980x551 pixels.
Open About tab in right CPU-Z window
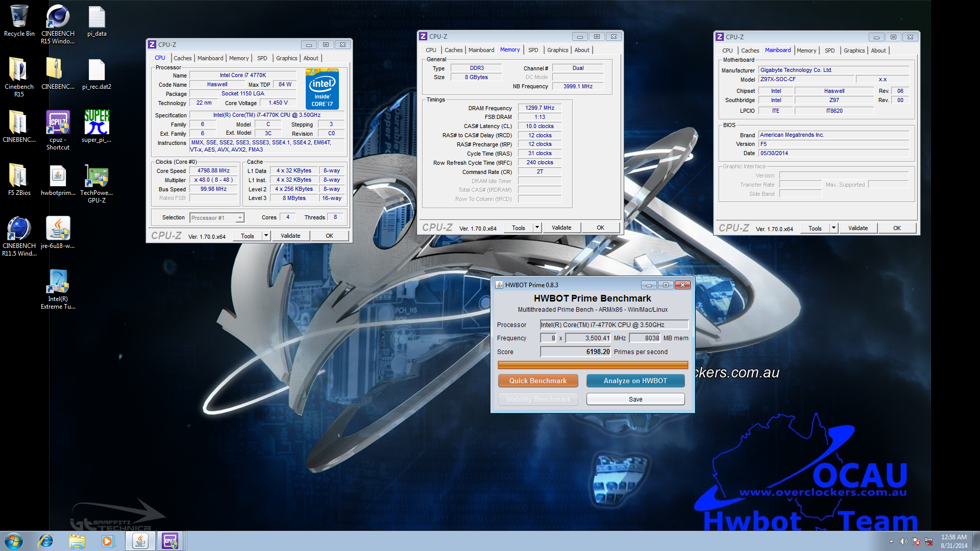pyautogui.click(x=878, y=51)
